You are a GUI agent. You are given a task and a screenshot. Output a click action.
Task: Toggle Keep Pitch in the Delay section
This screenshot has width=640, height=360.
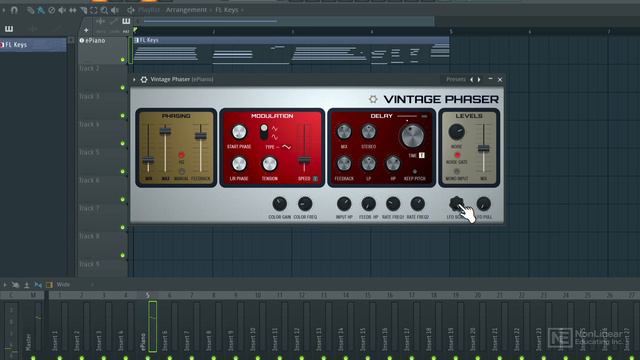415,172
